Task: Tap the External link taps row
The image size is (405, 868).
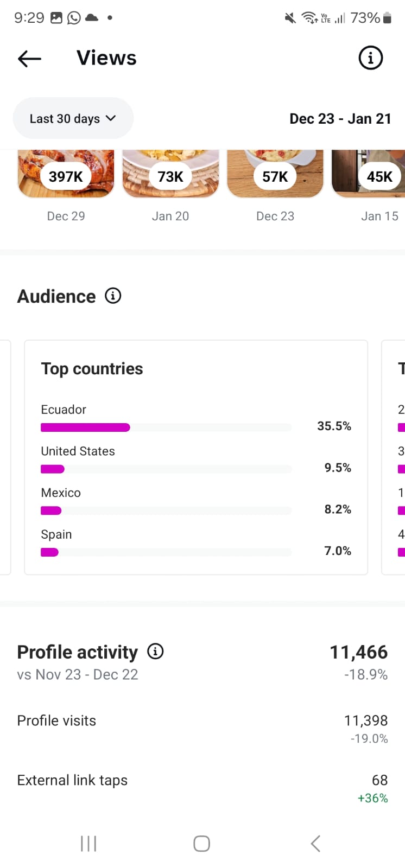Action: pyautogui.click(x=202, y=788)
